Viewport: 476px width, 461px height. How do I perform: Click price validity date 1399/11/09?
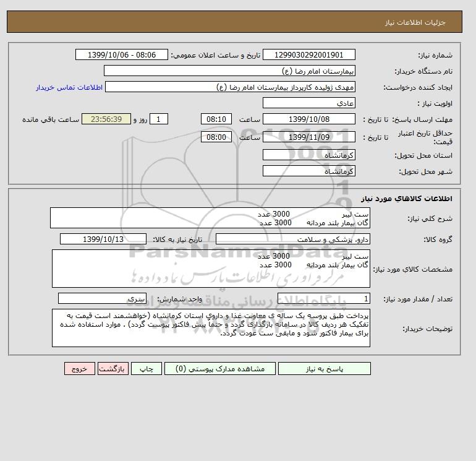pyautogui.click(x=308, y=137)
